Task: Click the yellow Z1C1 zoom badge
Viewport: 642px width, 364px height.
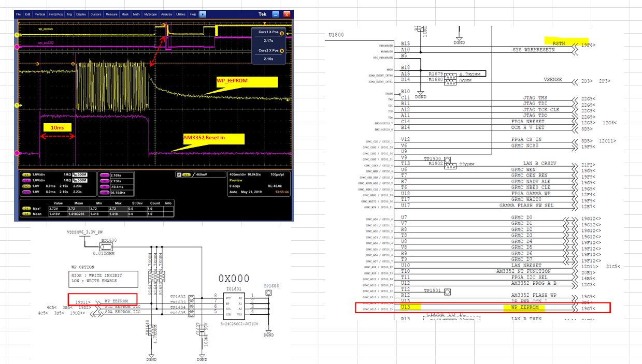Action: (27, 186)
